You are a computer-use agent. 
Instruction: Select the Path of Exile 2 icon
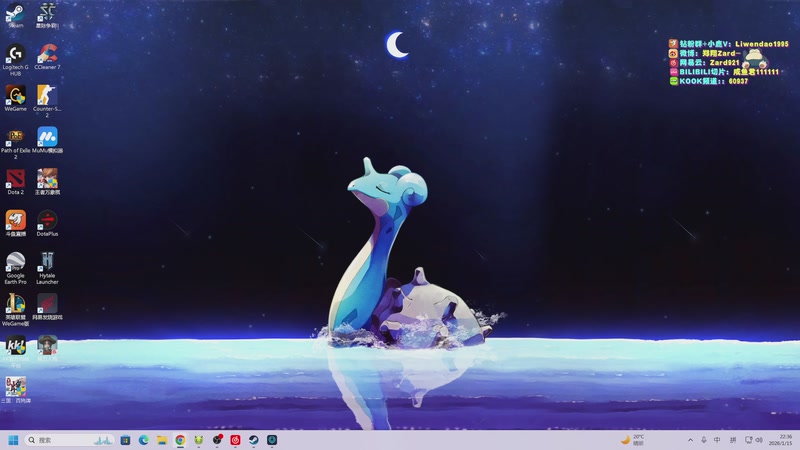(x=15, y=143)
